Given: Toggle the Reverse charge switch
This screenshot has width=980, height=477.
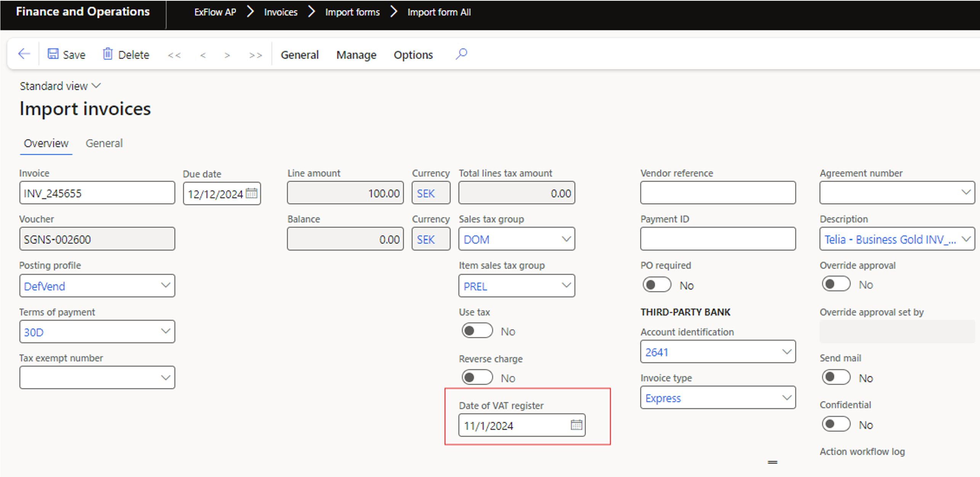Looking at the screenshot, I should [x=477, y=377].
